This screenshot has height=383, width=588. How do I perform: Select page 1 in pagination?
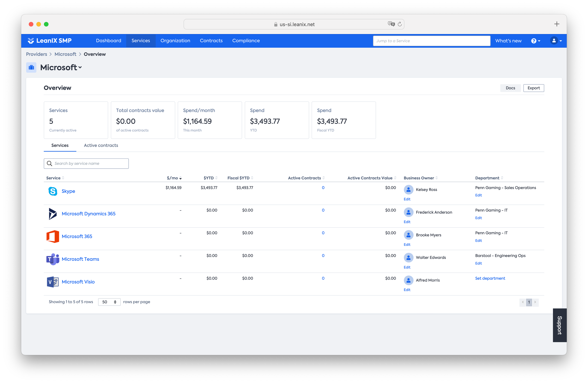click(x=529, y=302)
